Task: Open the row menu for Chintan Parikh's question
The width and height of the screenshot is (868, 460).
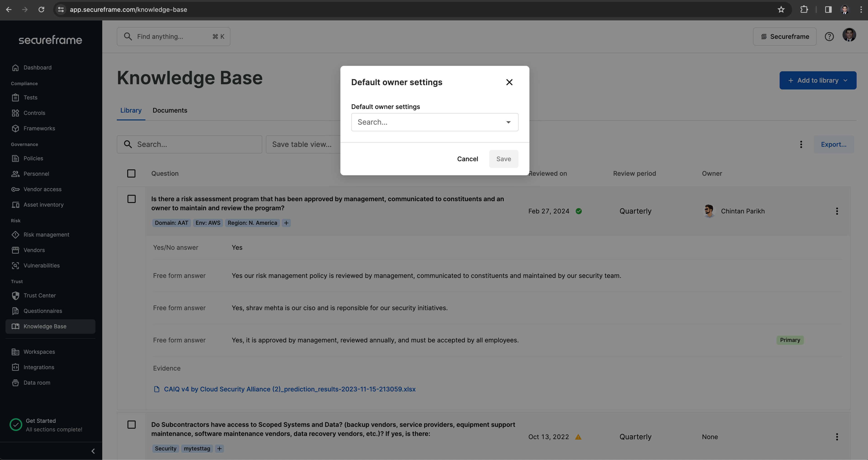Action: click(837, 211)
